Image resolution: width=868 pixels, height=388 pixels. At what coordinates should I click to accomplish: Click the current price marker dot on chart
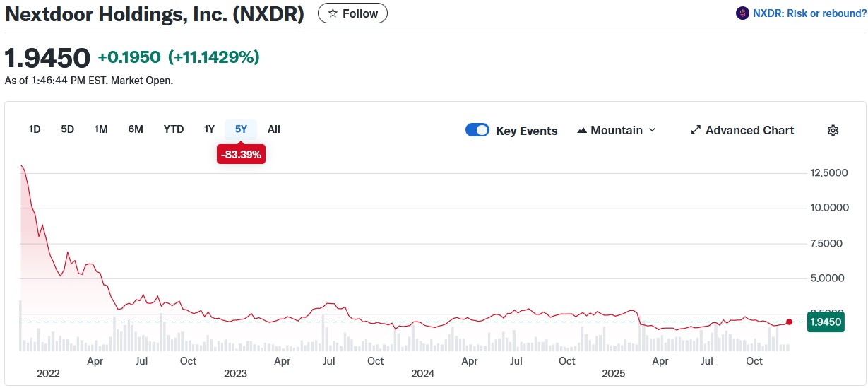click(789, 322)
